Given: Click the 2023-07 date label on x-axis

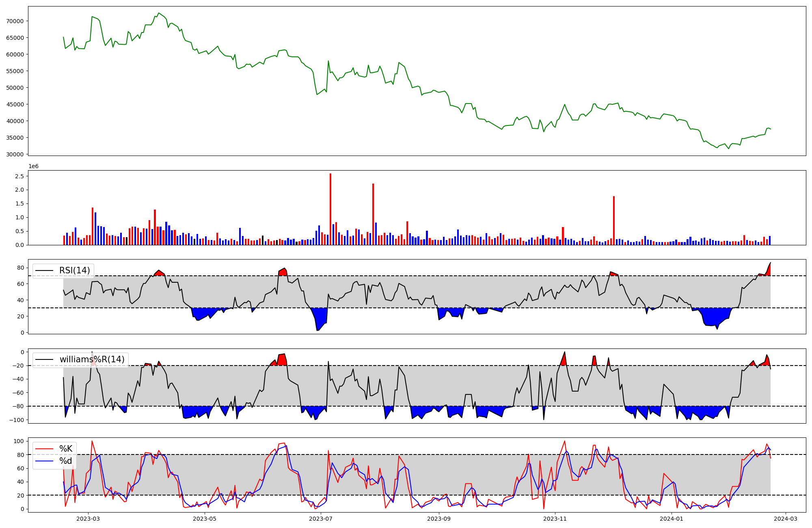Looking at the screenshot, I should pos(321,519).
